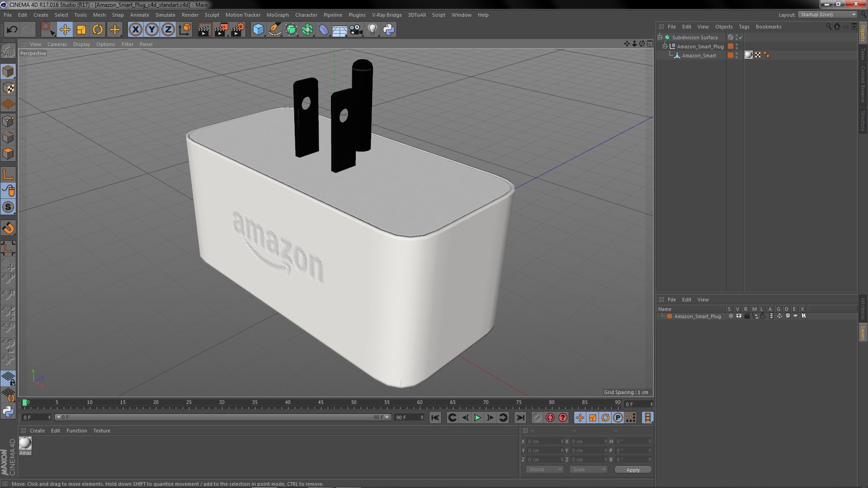
Task: Add a Light object
Action: point(372,30)
